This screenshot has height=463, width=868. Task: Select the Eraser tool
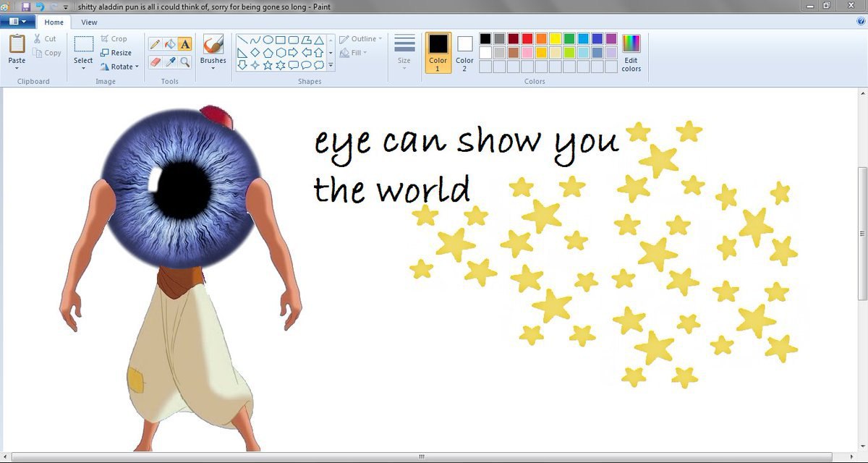(155, 63)
